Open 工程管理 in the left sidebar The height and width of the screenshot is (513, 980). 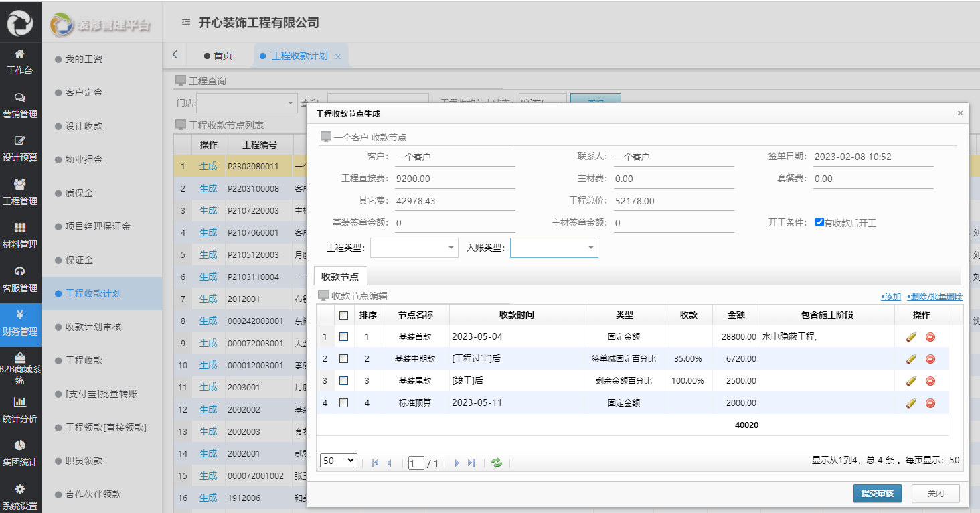20,192
